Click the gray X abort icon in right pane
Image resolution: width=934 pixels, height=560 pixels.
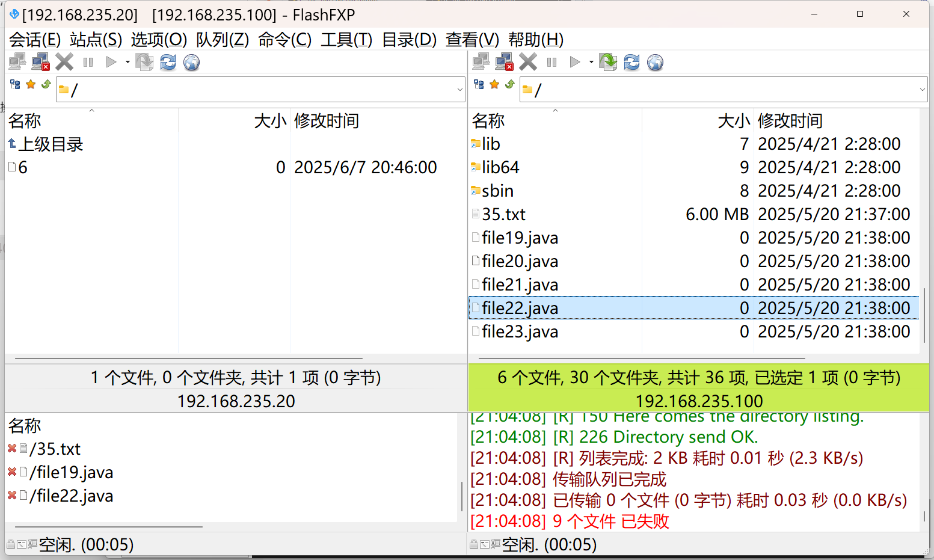click(528, 62)
